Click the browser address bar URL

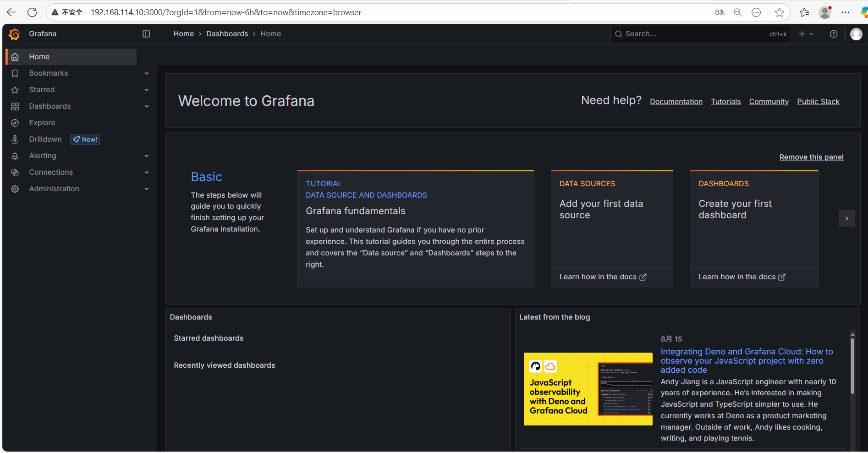click(x=226, y=12)
